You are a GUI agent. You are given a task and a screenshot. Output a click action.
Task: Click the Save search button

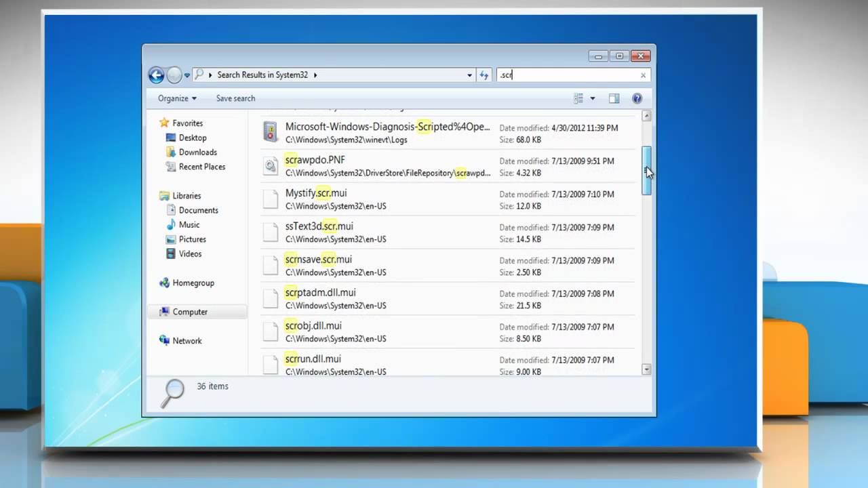pyautogui.click(x=235, y=98)
